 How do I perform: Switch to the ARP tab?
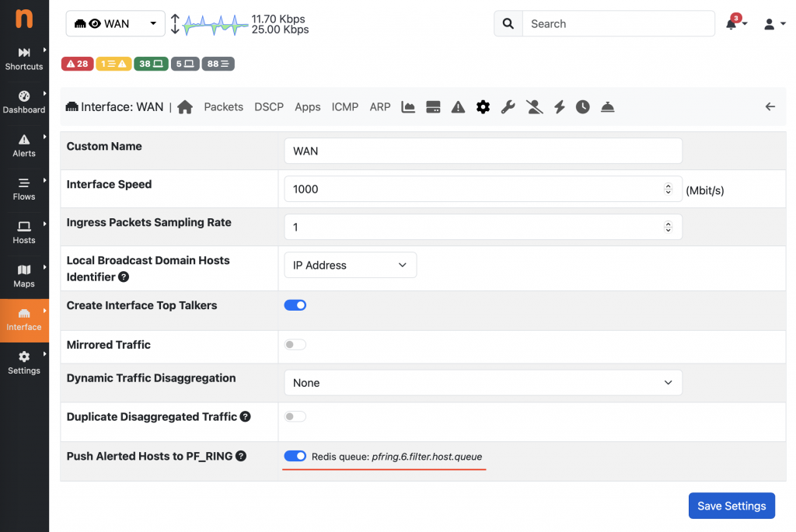379,107
